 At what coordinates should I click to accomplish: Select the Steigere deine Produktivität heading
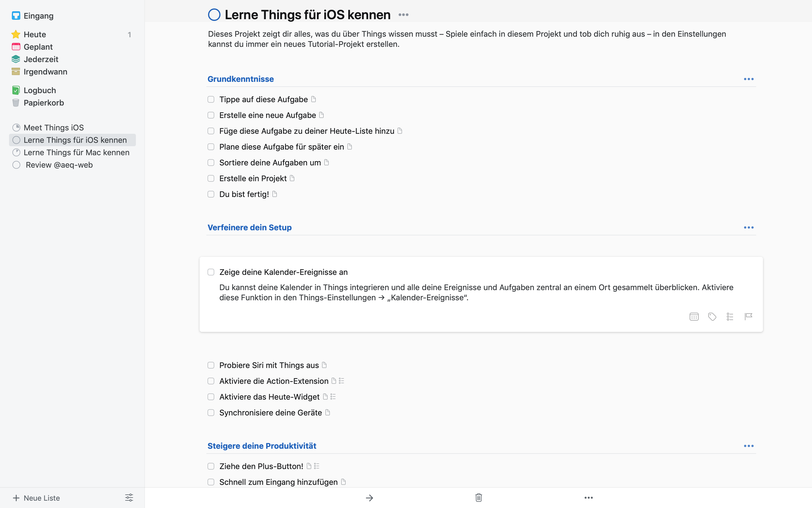tap(262, 446)
